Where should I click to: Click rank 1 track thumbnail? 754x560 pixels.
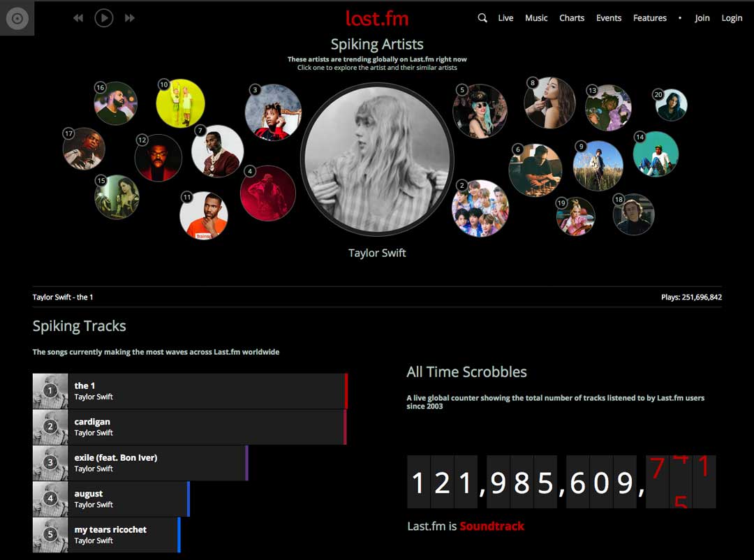(50, 391)
